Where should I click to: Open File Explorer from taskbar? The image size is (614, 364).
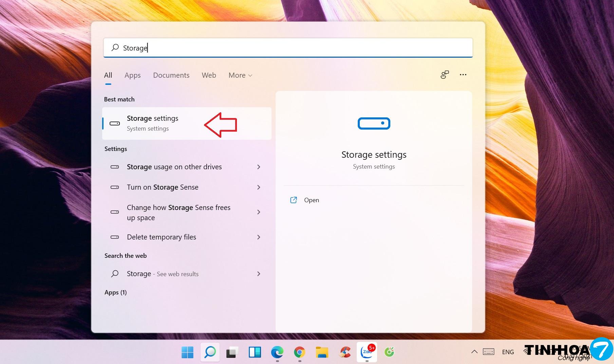322,352
